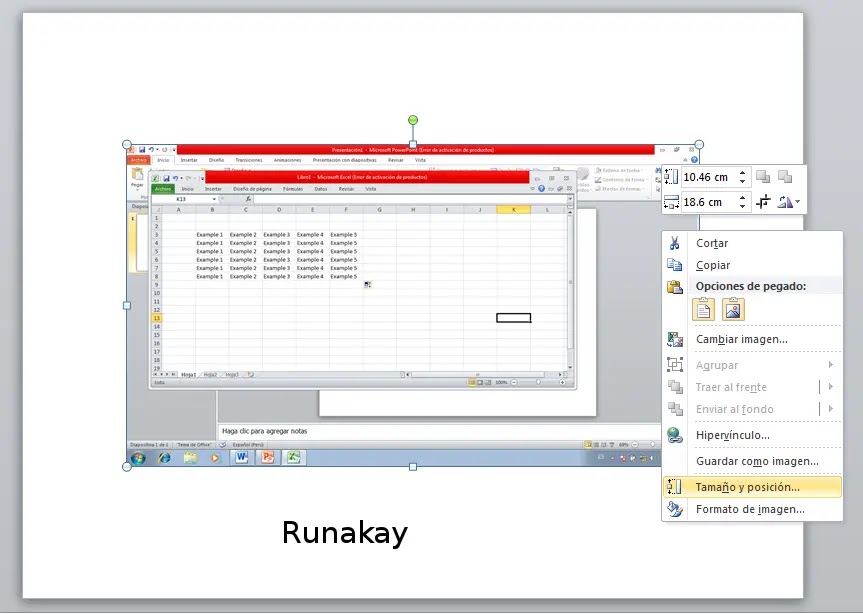The image size is (863, 614).
Task: Expand the Traer al frente submenu arrow
Action: point(831,387)
